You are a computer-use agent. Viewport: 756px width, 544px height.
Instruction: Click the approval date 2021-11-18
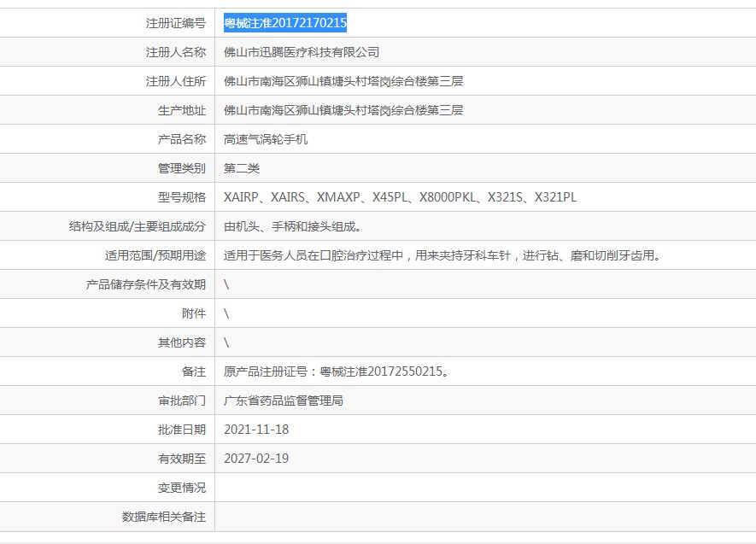256,430
